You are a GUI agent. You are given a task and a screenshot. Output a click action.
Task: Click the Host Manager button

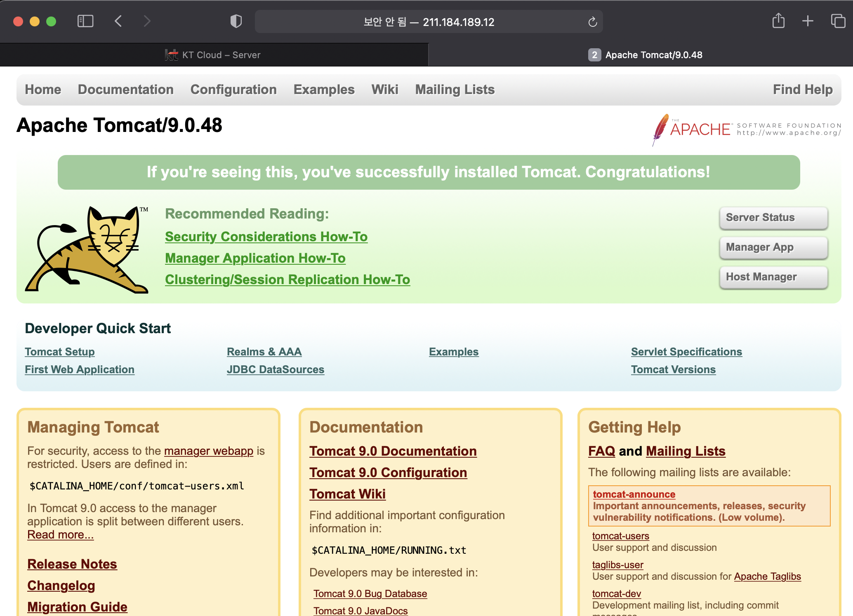point(773,277)
